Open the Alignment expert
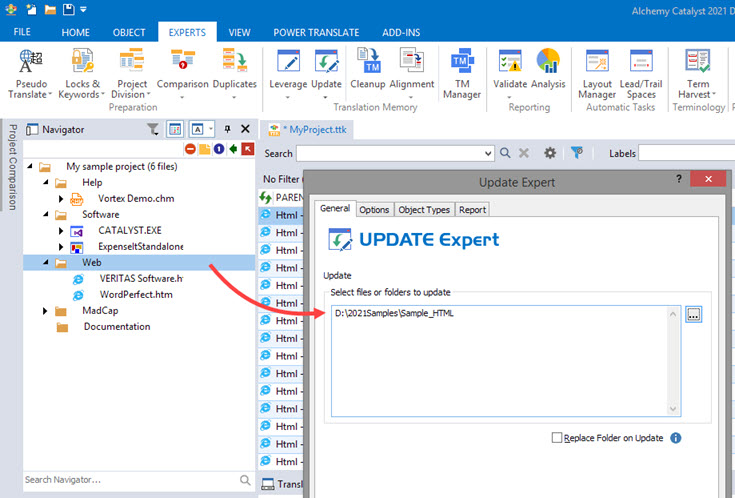Screen dimensions: 735x498 [412, 74]
